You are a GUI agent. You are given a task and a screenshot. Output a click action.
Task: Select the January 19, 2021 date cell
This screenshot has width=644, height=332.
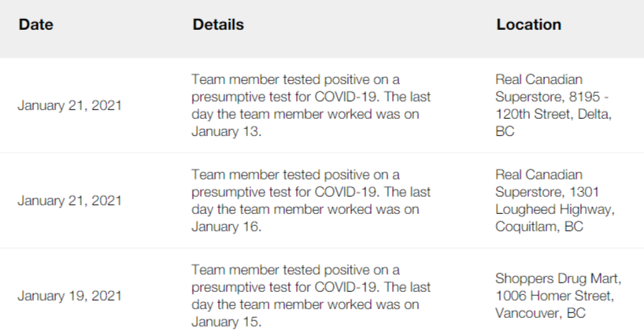[x=69, y=296]
